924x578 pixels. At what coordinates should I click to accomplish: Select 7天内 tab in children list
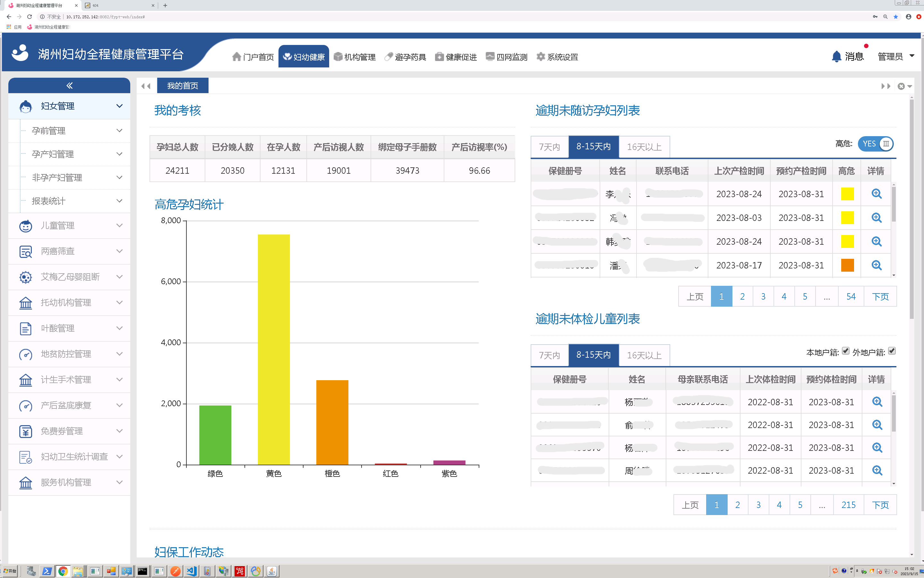[550, 355]
